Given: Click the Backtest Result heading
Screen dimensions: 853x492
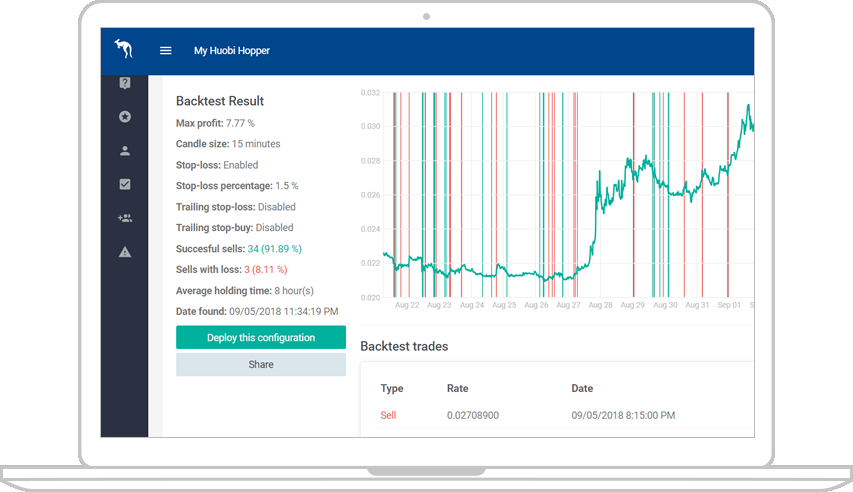Looking at the screenshot, I should tap(220, 101).
